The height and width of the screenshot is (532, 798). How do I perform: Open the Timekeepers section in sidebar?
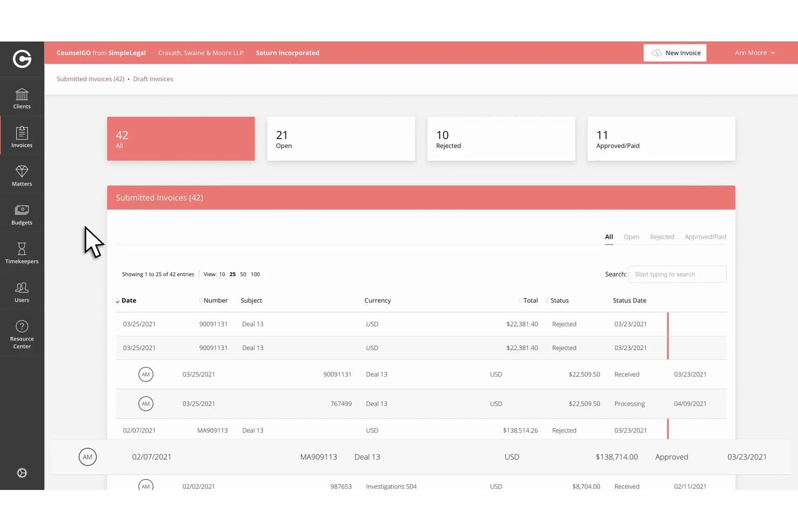click(x=22, y=254)
